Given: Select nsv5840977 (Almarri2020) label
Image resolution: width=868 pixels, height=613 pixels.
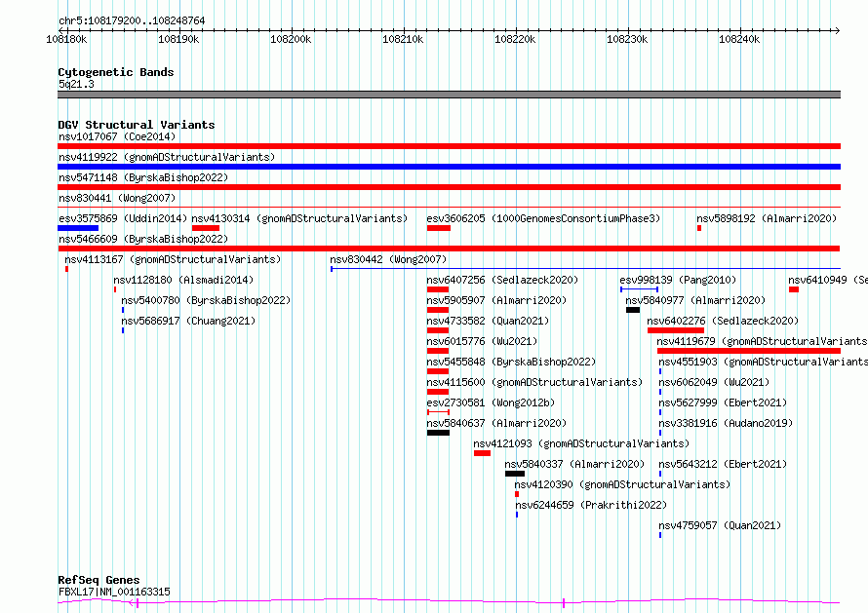Looking at the screenshot, I should click(x=695, y=300).
